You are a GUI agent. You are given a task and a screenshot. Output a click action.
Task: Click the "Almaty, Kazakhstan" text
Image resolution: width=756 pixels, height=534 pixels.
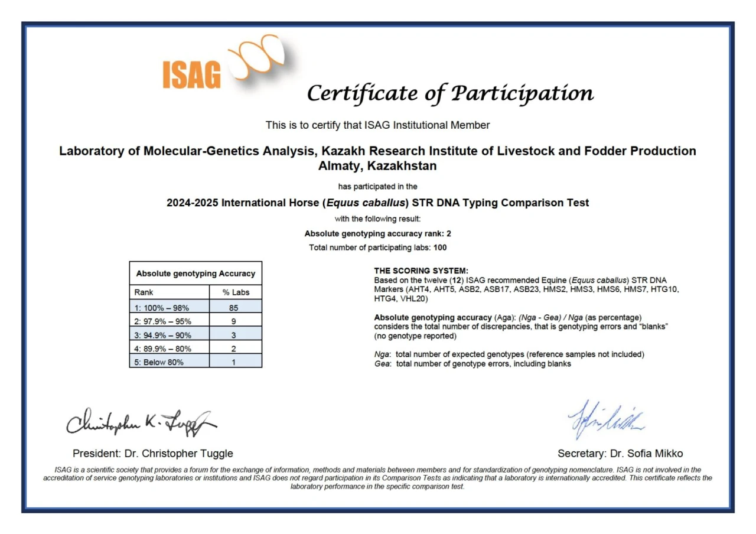coord(377,166)
